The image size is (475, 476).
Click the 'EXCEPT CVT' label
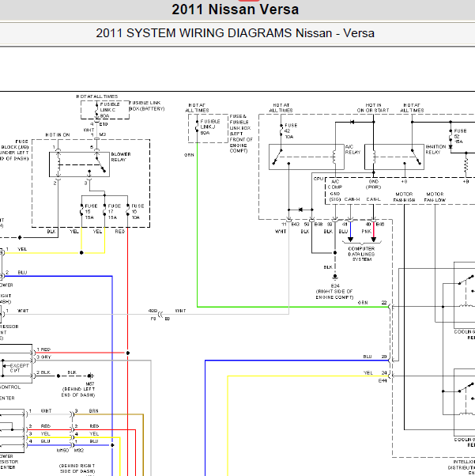click(19, 368)
